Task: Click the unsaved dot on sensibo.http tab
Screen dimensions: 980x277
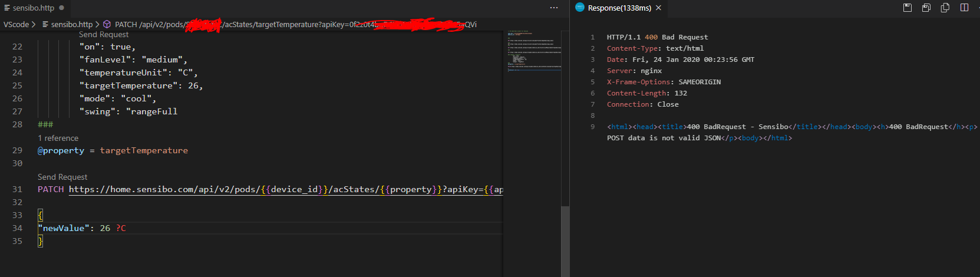Action: [x=61, y=8]
